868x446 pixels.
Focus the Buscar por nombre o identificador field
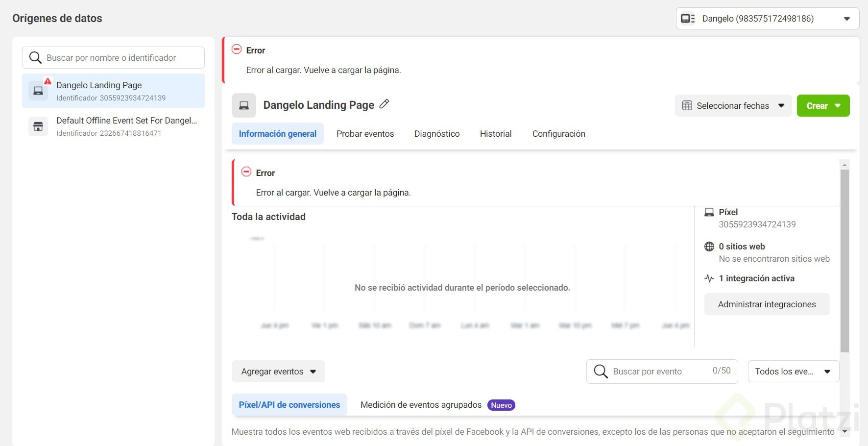113,58
